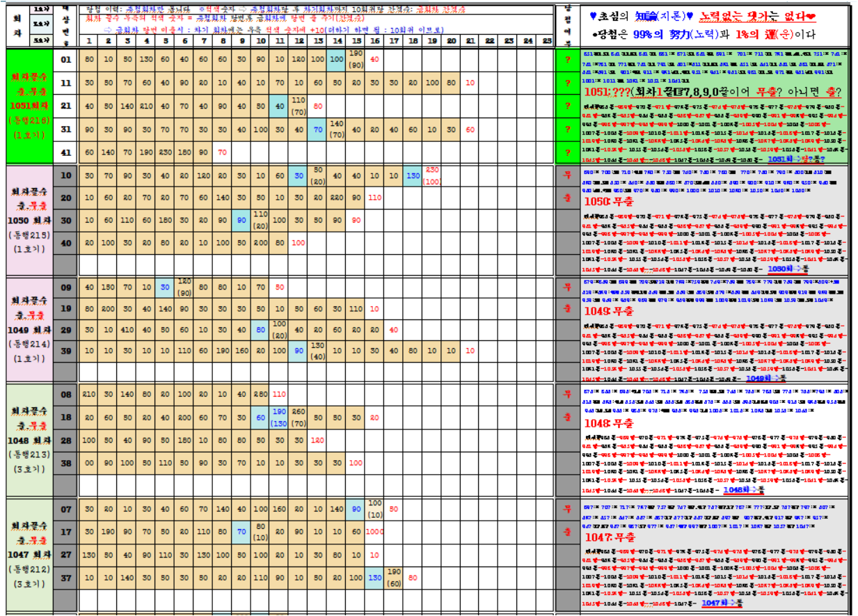Select the topmost green question mark cell
The image size is (858, 616).
tap(567, 59)
